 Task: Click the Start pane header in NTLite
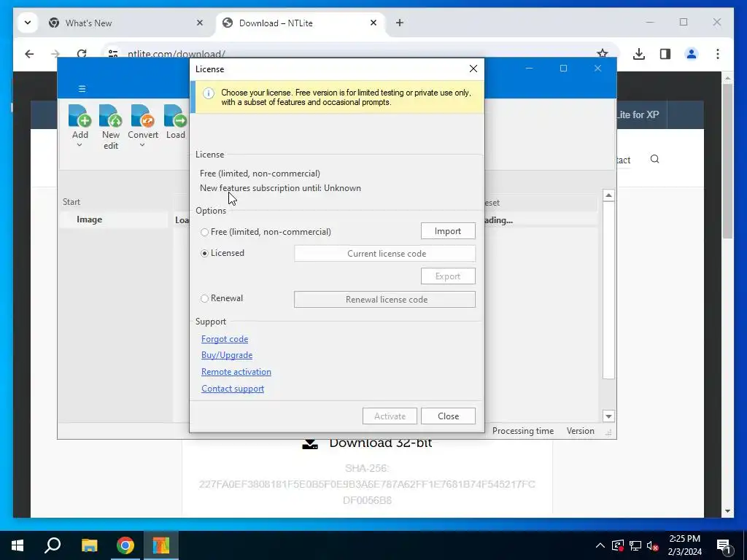tap(71, 202)
